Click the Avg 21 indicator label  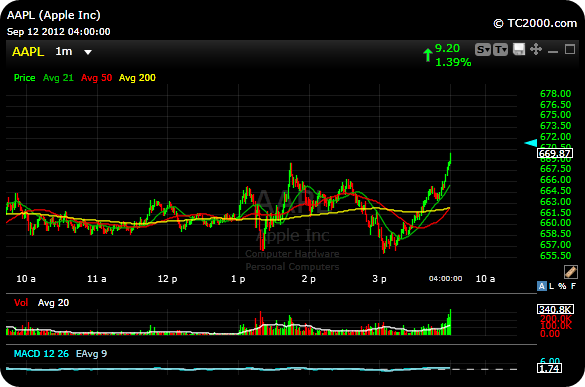pos(58,78)
